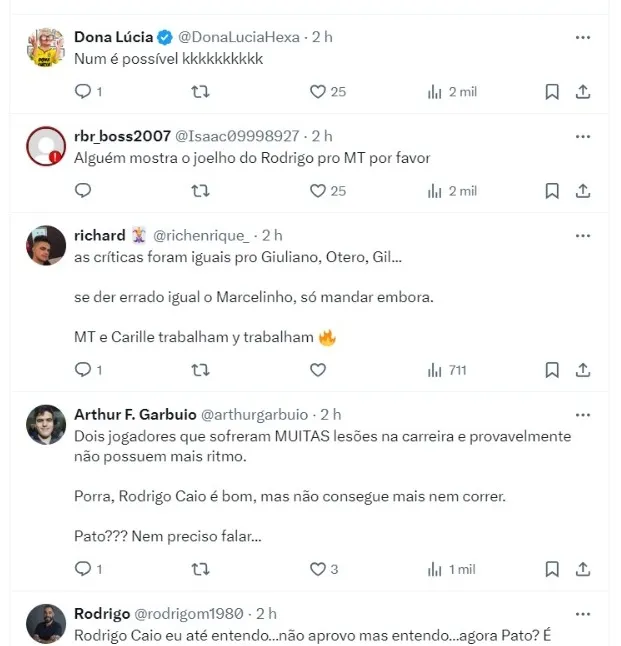The image size is (621, 646).
Task: Open more options on Dona Lúcia's tweet
Action: [583, 37]
